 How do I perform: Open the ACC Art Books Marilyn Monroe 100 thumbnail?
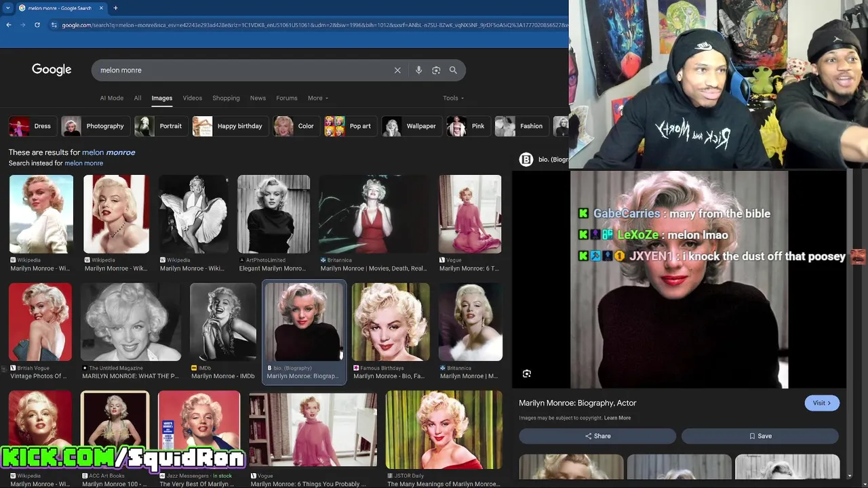[x=115, y=430]
